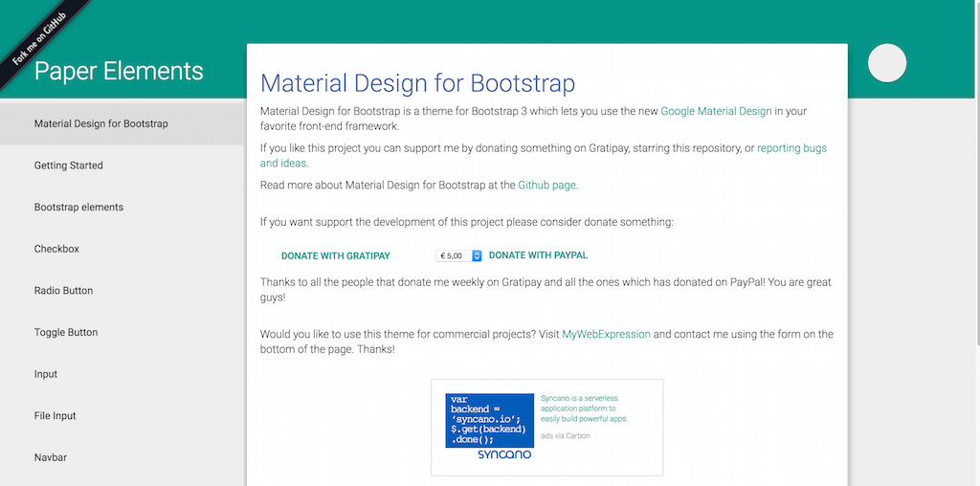980x486 pixels.
Task: Click the DONATE WITH GRATIPAY button
Action: [x=336, y=255]
